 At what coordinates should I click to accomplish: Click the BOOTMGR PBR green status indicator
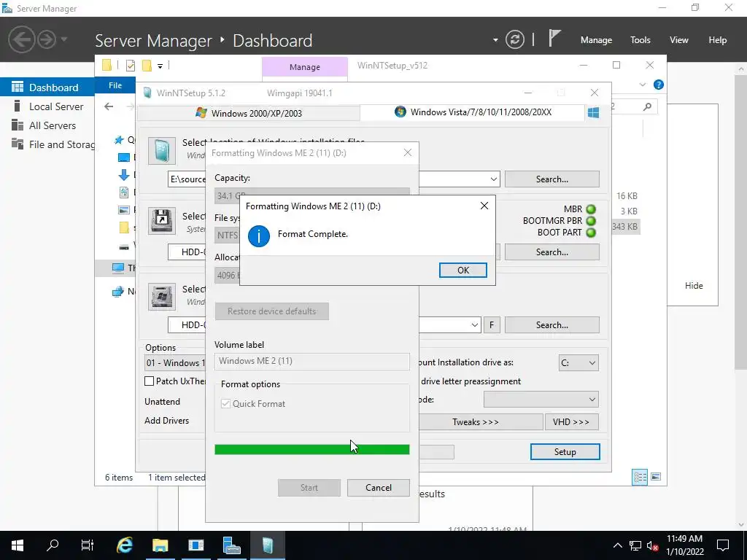click(x=591, y=221)
